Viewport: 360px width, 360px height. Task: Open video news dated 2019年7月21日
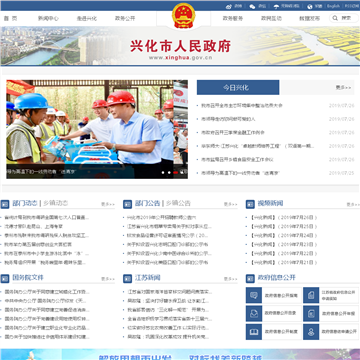tap(283, 262)
